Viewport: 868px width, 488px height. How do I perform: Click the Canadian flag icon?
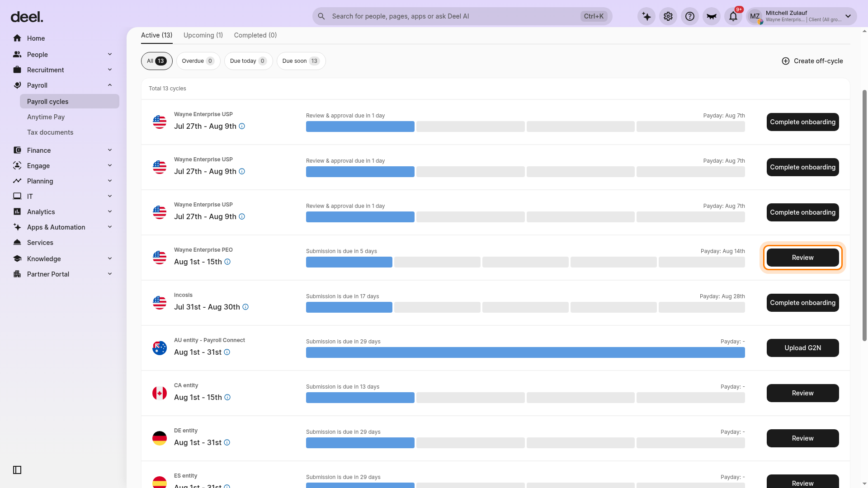pos(160,393)
